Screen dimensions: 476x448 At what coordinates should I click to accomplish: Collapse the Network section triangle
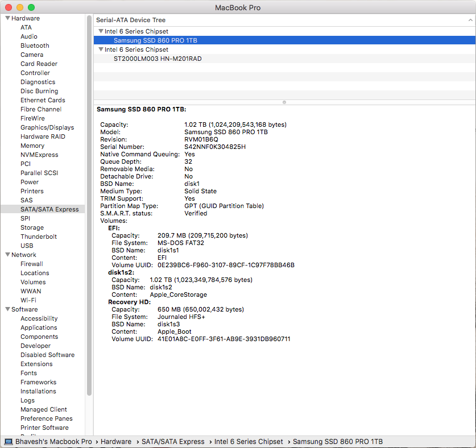(x=8, y=255)
